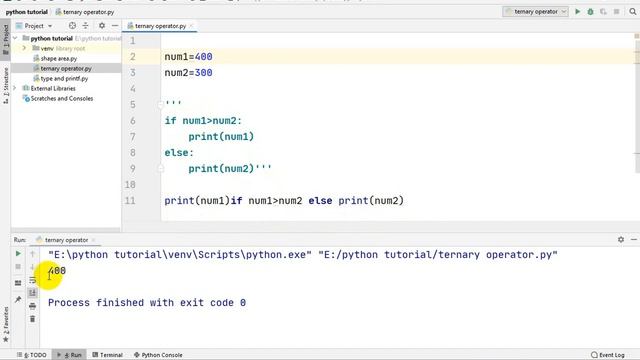Viewport: 640px width, 360px height.
Task: Collapse the python tutorial root folder
Action: [x=15, y=38]
